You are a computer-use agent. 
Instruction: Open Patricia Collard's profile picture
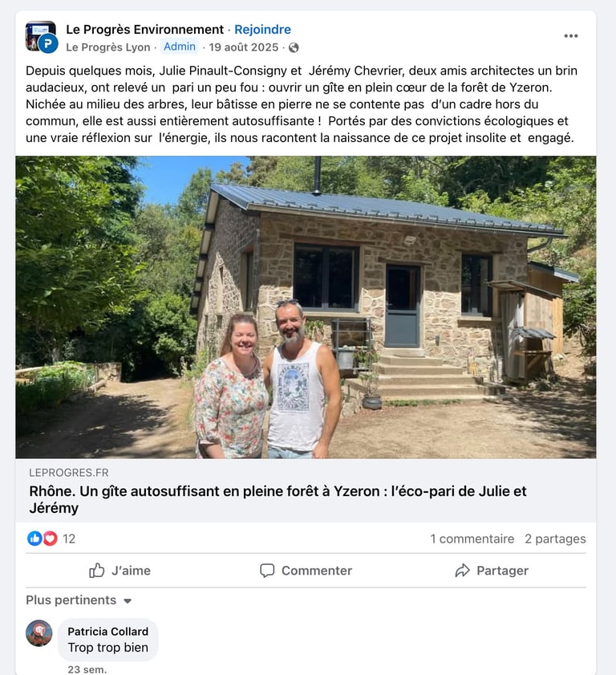[x=39, y=632]
